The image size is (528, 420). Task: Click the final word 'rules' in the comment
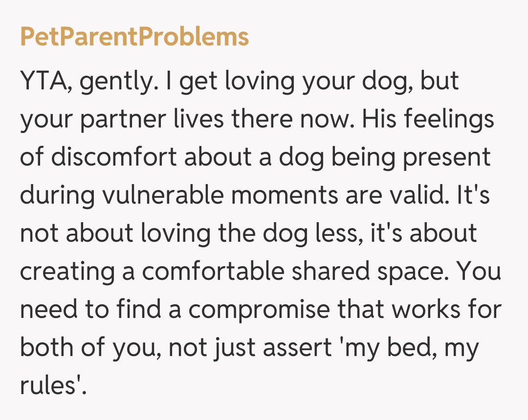pos(48,386)
